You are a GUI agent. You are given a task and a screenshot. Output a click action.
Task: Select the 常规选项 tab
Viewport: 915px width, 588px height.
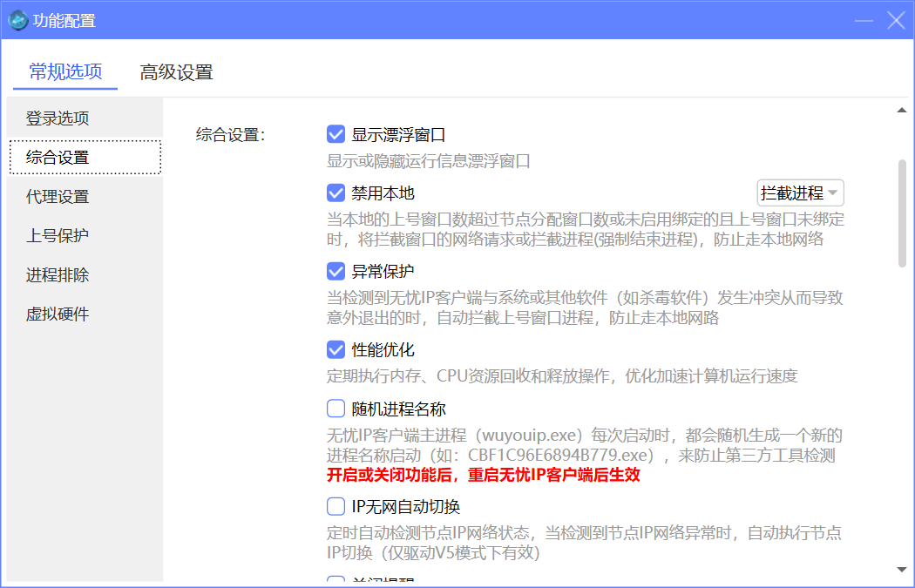coord(65,72)
